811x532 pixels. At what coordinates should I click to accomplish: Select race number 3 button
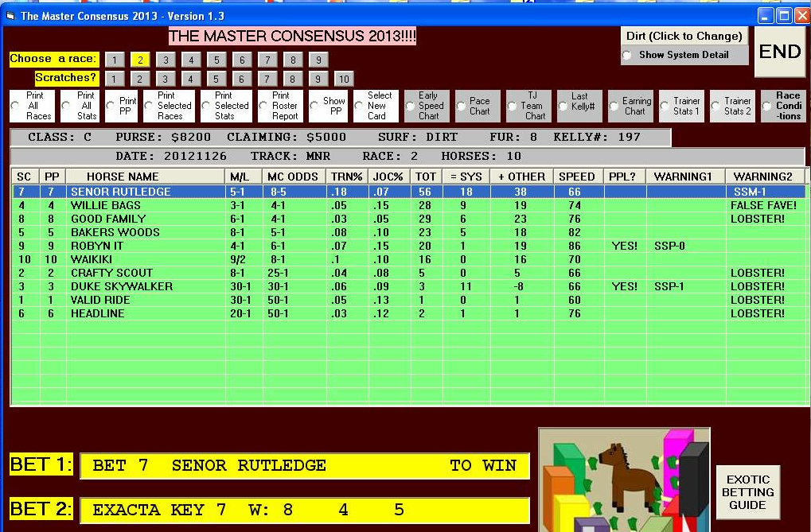pyautogui.click(x=166, y=60)
